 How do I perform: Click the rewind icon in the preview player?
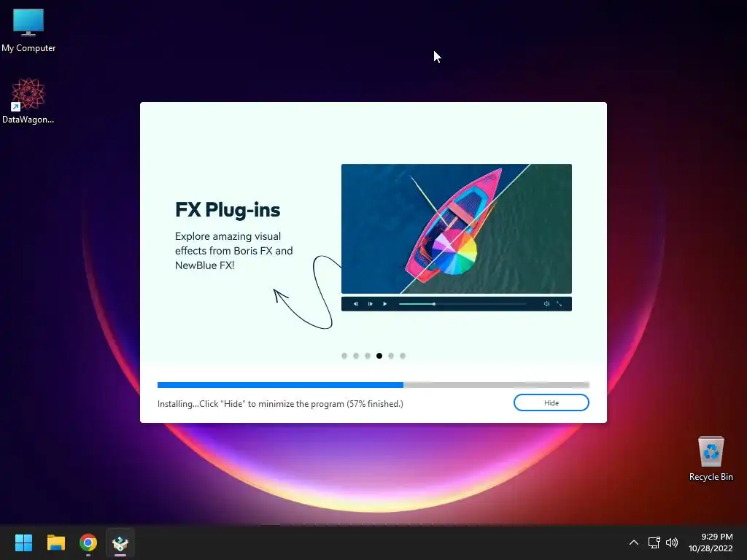pos(355,304)
